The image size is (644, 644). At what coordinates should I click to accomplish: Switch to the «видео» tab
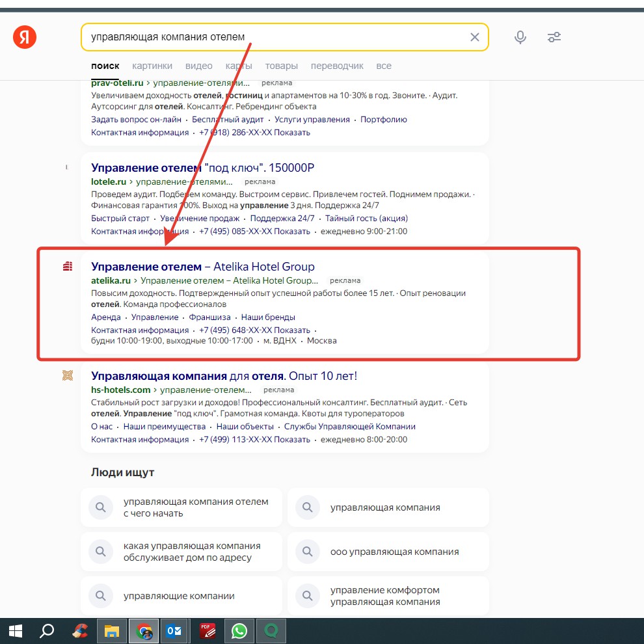coord(199,66)
